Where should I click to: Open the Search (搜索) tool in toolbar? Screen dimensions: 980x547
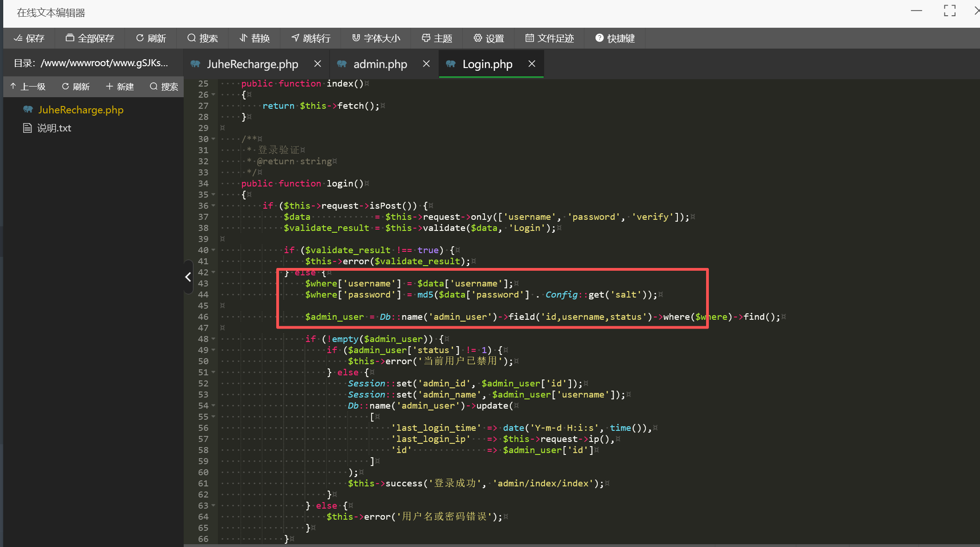[x=203, y=38]
